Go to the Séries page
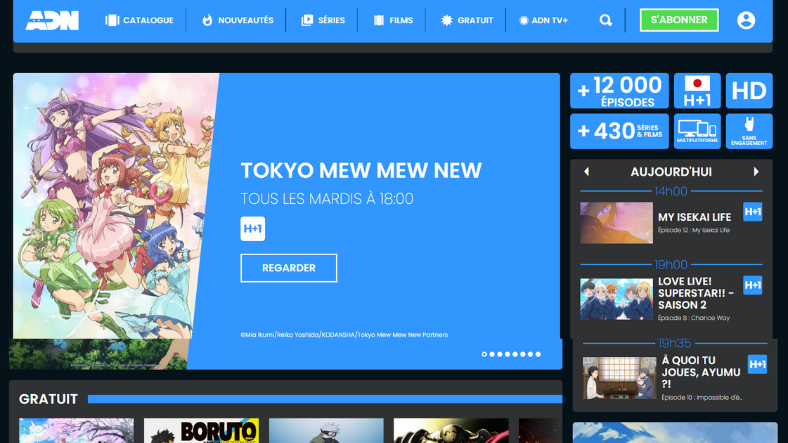 323,20
